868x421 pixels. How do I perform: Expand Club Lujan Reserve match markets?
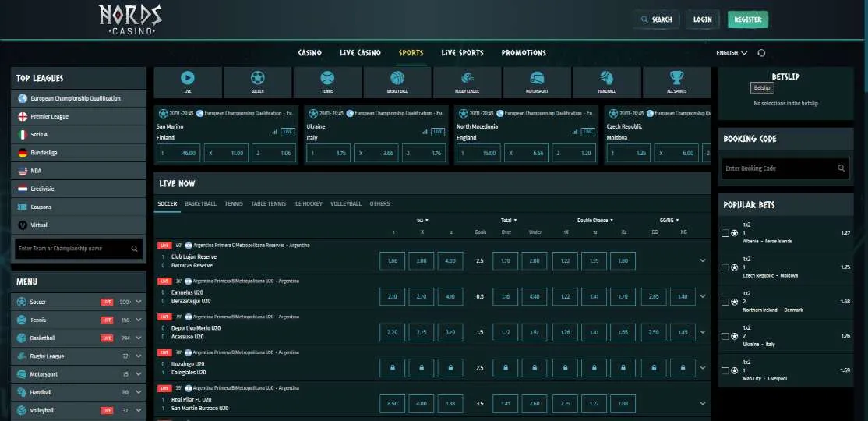pyautogui.click(x=703, y=261)
